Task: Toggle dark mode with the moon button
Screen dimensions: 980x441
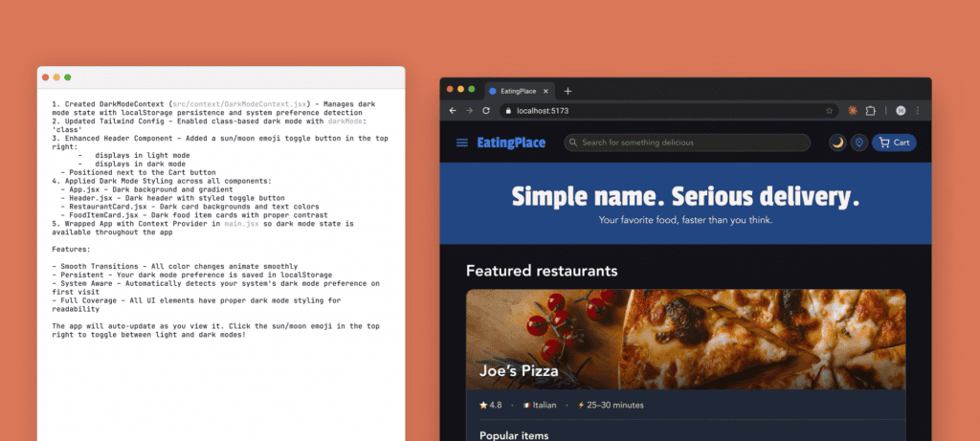Action: [x=837, y=143]
